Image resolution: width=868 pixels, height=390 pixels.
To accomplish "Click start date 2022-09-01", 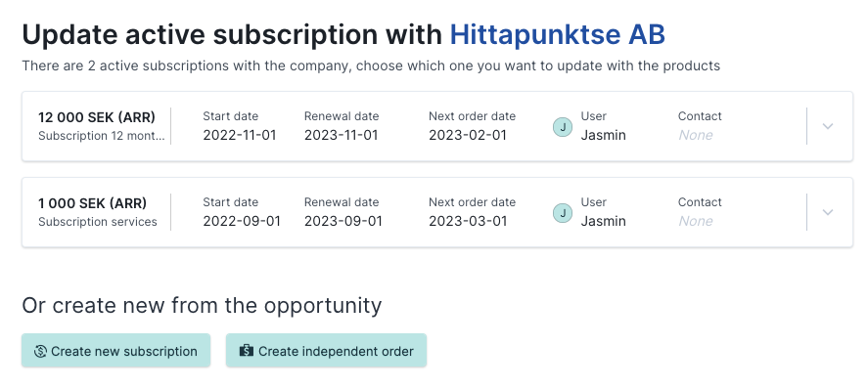I will pyautogui.click(x=242, y=221).
